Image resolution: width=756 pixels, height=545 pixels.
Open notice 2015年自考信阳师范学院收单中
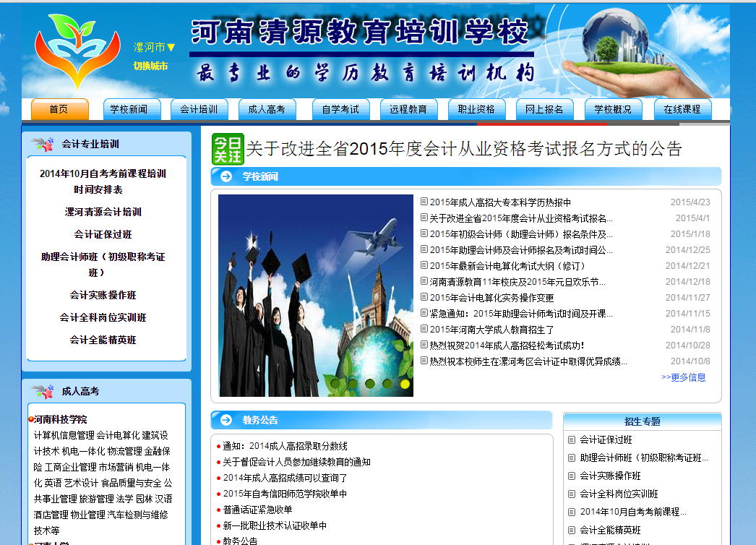(x=285, y=494)
